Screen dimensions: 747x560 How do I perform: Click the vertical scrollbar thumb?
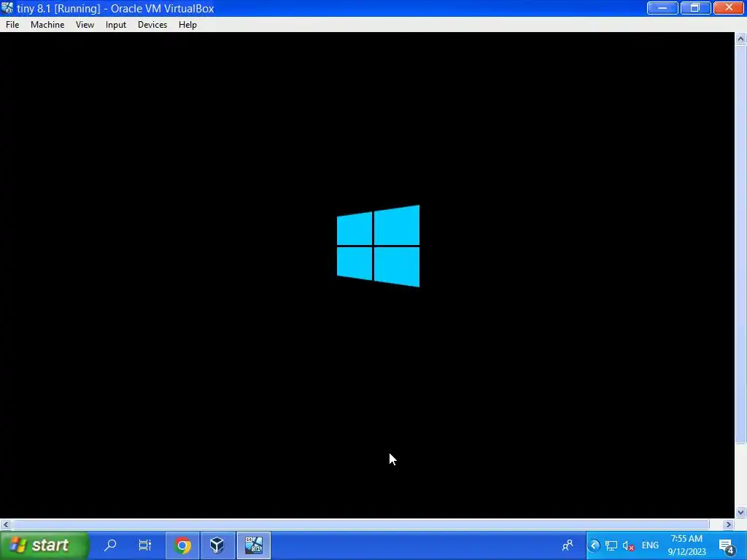(x=741, y=245)
